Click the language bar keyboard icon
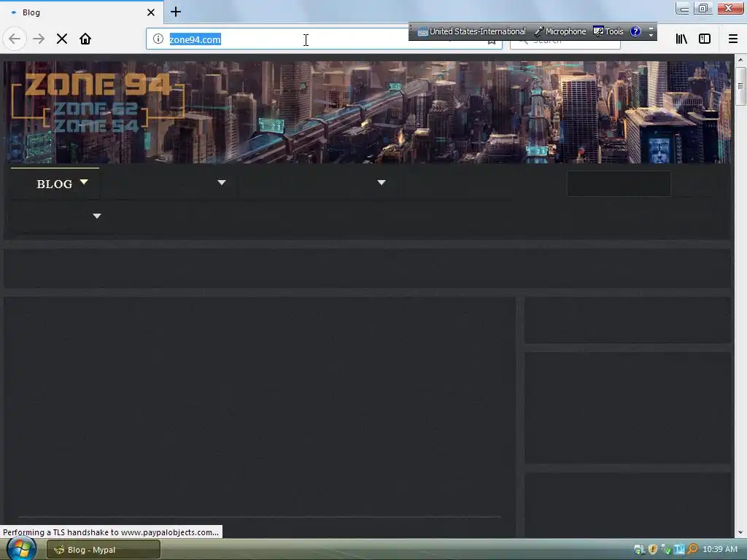747x560 pixels. coord(422,32)
